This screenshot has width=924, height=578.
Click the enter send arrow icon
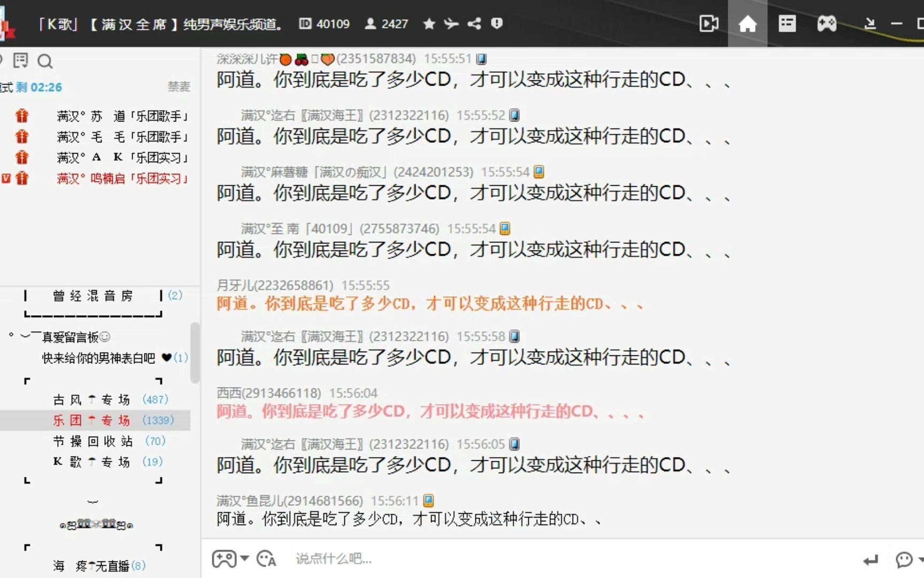[x=871, y=560]
